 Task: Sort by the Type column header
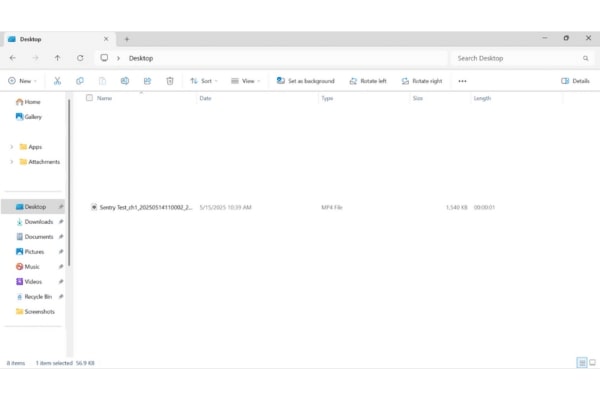[x=327, y=98]
